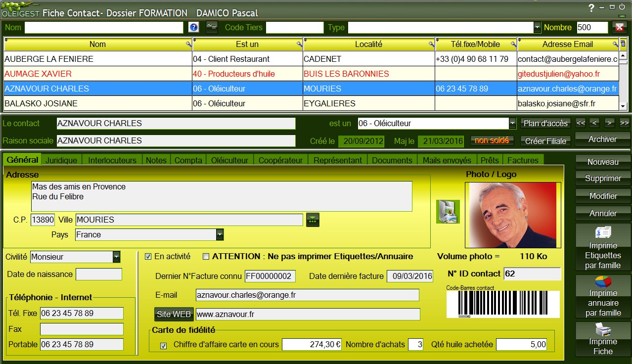Click the Supprimer button

point(603,178)
